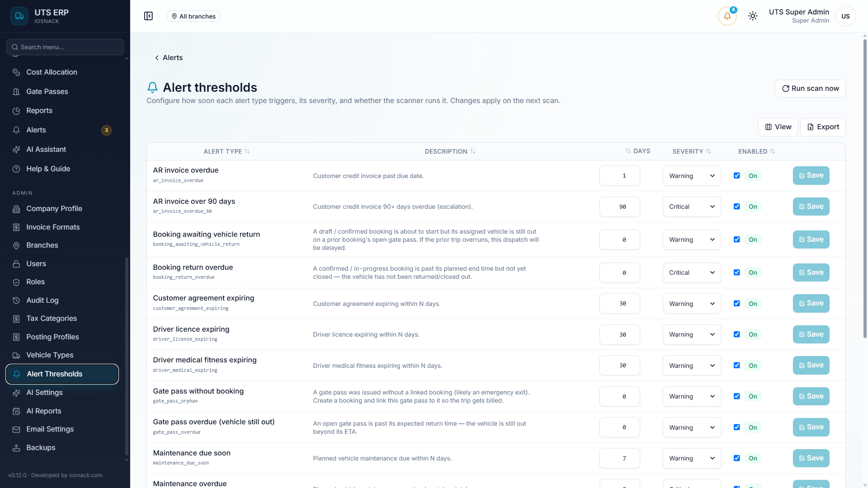Open severity dropdown for Customer agreement expiring

[x=692, y=304]
